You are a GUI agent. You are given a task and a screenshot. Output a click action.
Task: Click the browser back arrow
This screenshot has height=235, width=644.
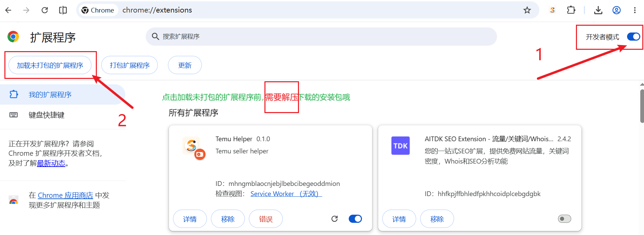point(8,10)
